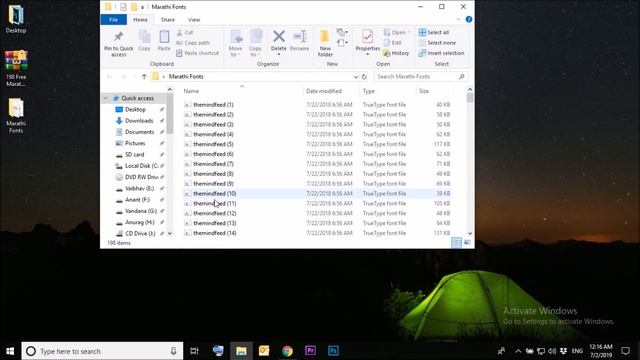Select Local Disk (C:) in navigation pane
640x360 pixels.
click(141, 166)
